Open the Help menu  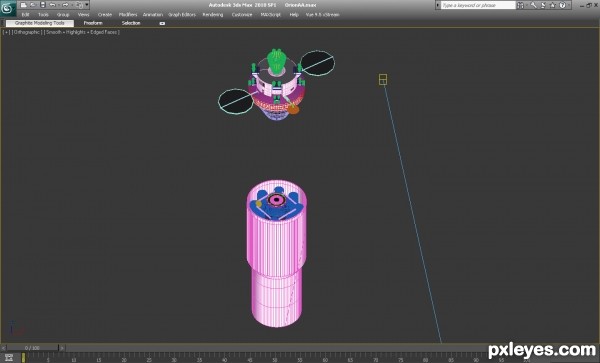coord(294,15)
